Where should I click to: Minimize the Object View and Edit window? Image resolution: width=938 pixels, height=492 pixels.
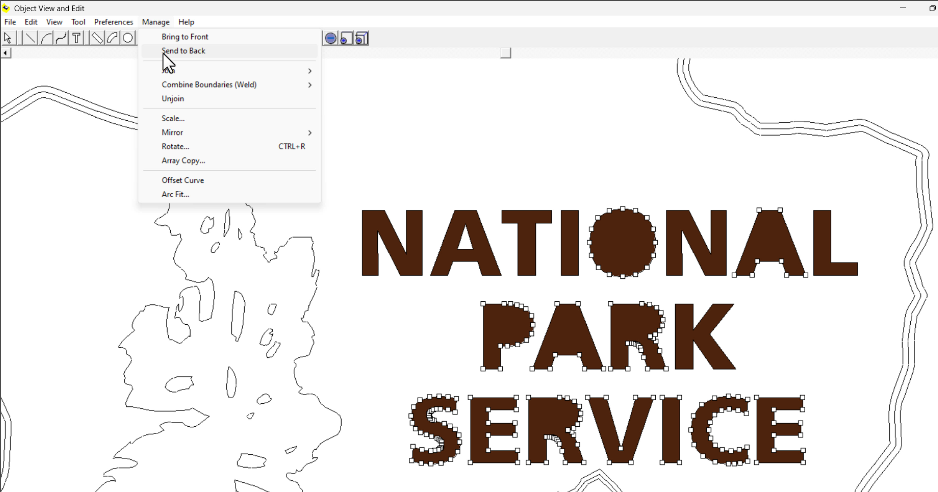[903, 8]
